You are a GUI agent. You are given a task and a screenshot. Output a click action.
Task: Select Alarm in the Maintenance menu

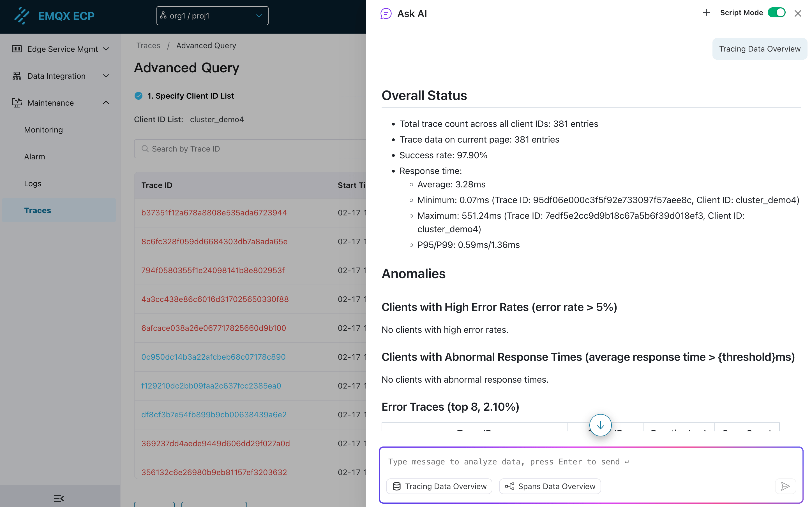[x=34, y=157]
